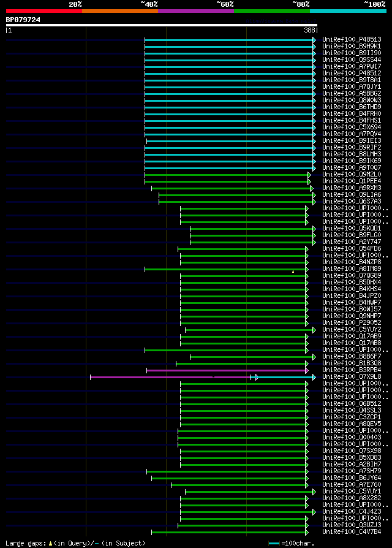Select hit label UniRef100_B9H9K1
392x548 pixels.
[x=352, y=46]
